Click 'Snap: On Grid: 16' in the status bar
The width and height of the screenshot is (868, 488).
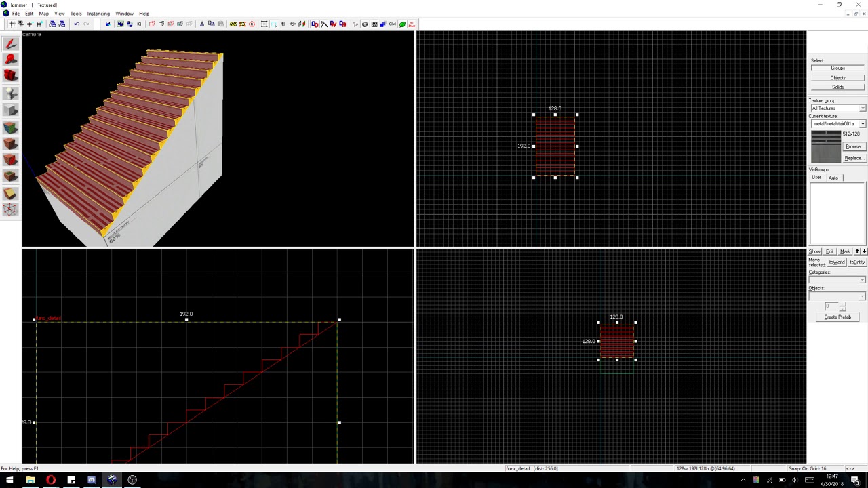tap(807, 468)
